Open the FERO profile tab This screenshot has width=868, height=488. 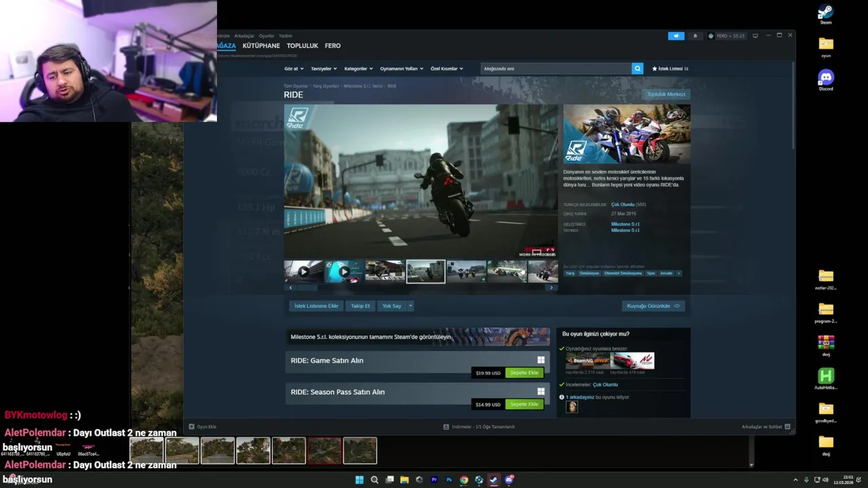coord(332,45)
